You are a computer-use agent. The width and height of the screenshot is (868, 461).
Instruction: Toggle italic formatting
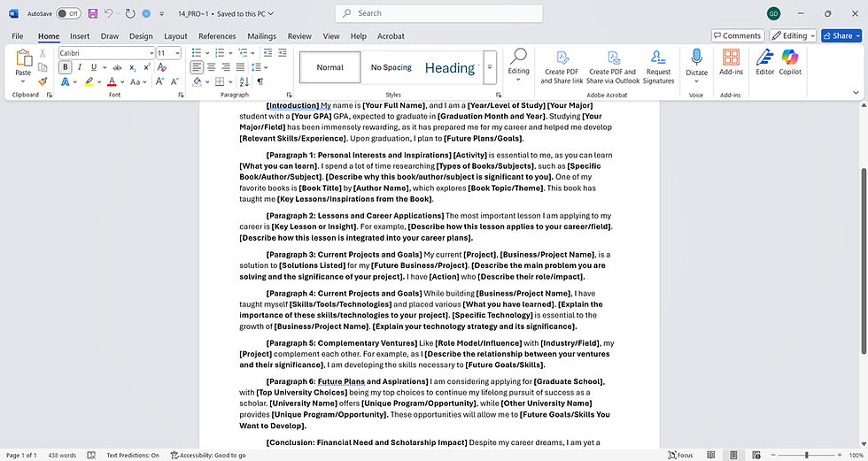(79, 67)
